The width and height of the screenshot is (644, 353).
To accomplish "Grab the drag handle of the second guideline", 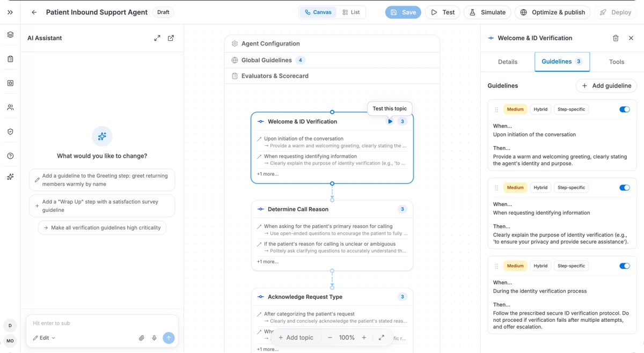I will point(496,188).
